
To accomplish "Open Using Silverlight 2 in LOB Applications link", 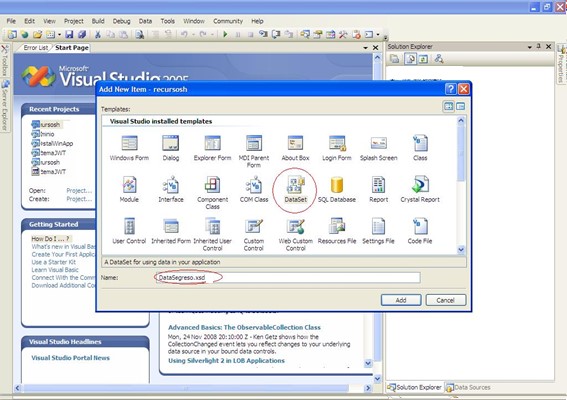I will tap(226, 361).
